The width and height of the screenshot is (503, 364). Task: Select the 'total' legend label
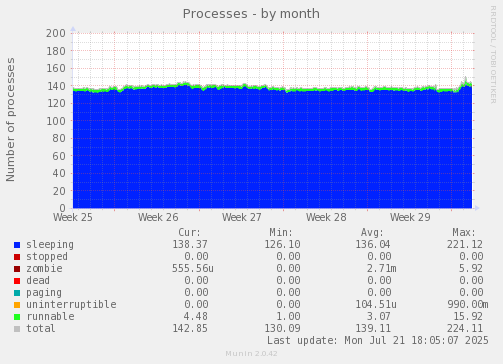pos(41,328)
